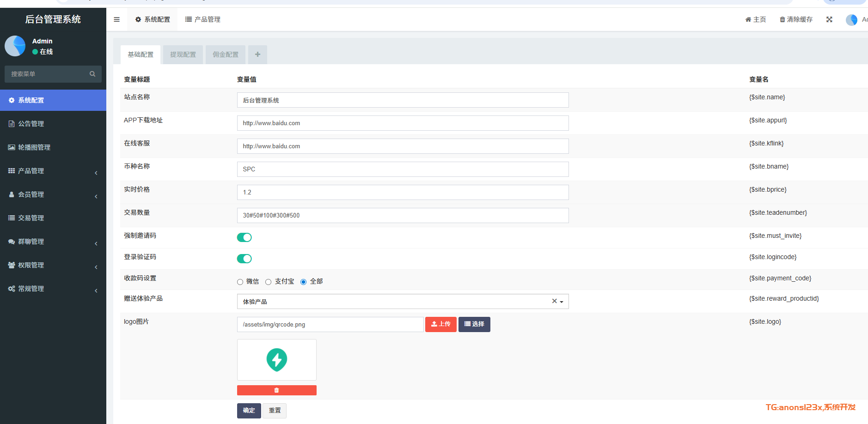Viewport: 868px width, 424px height.
Task: Toggle the 强制邀请码 switch
Action: pyautogui.click(x=244, y=237)
